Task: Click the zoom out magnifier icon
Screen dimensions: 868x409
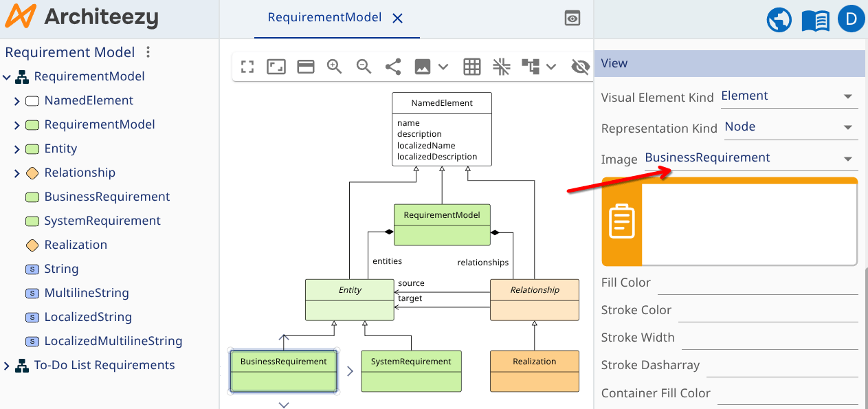Action: [364, 67]
